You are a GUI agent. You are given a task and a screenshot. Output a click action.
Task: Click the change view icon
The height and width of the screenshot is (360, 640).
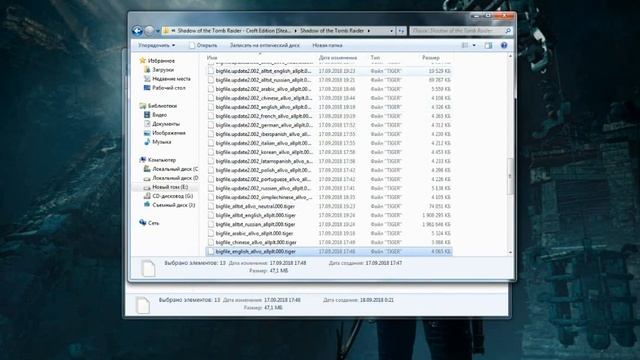coord(465,45)
